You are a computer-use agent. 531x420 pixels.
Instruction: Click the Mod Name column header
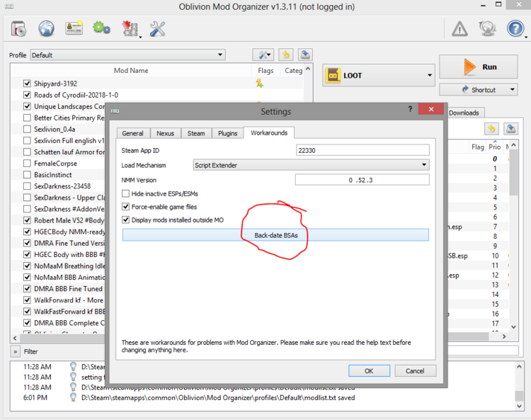coord(132,70)
